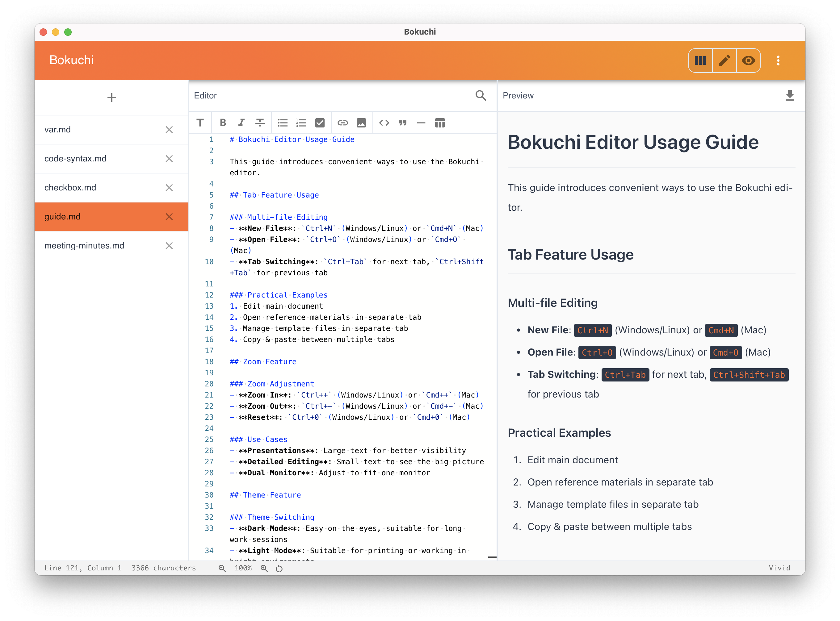Open the meeting-minutes.md tab
The width and height of the screenshot is (840, 621).
pos(84,245)
